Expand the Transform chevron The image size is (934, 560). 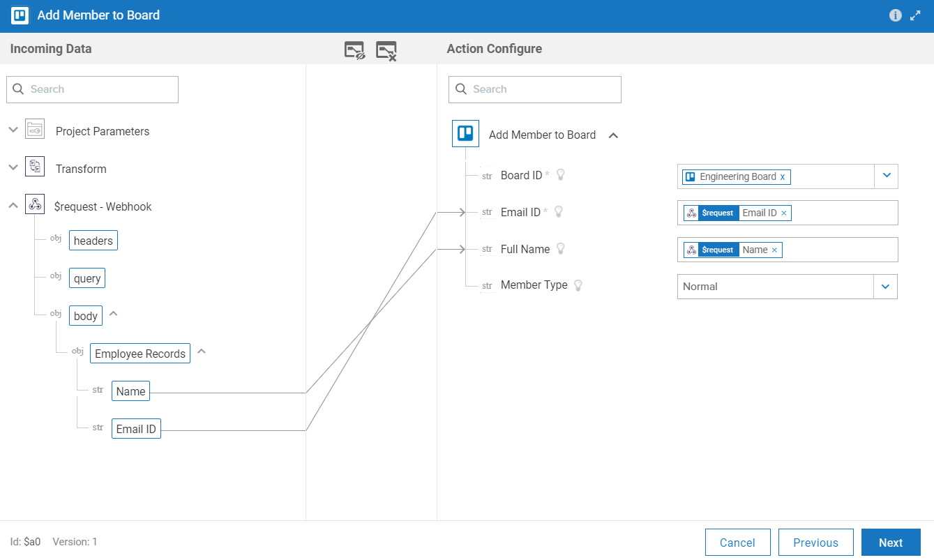tap(13, 167)
